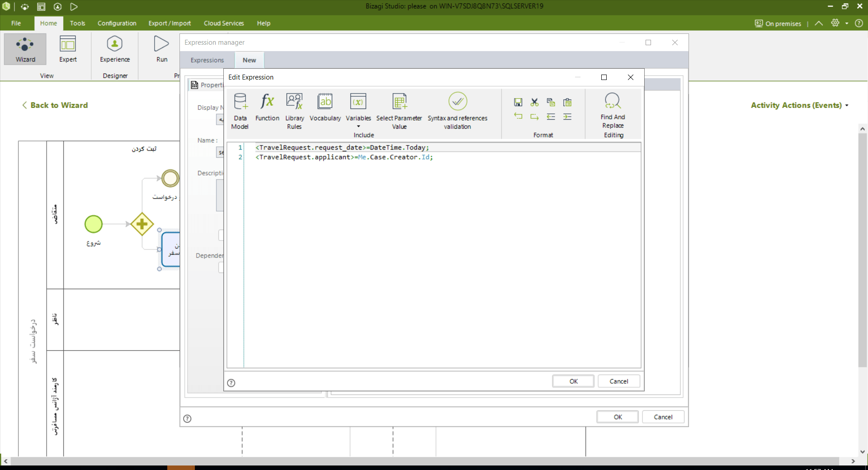Open the top-right help question mark
868x470 pixels.
(859, 23)
